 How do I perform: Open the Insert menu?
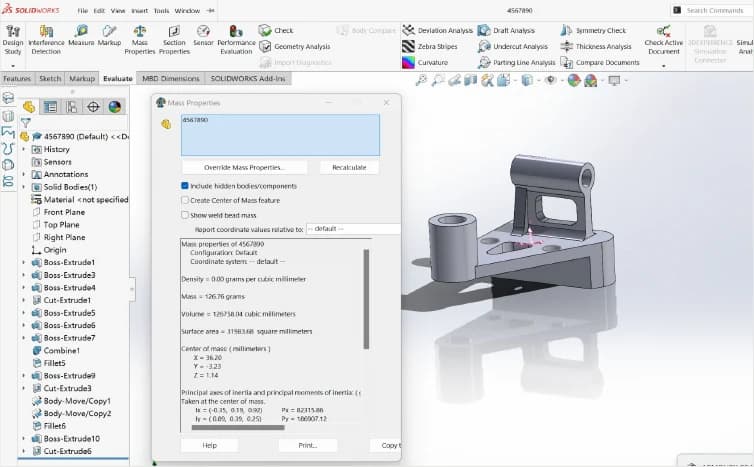pos(139,11)
